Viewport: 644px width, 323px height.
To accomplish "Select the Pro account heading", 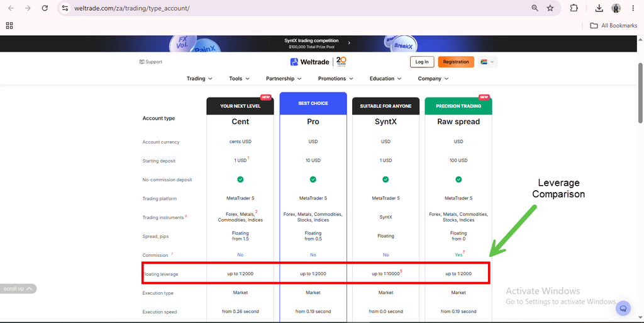I will click(x=313, y=122).
